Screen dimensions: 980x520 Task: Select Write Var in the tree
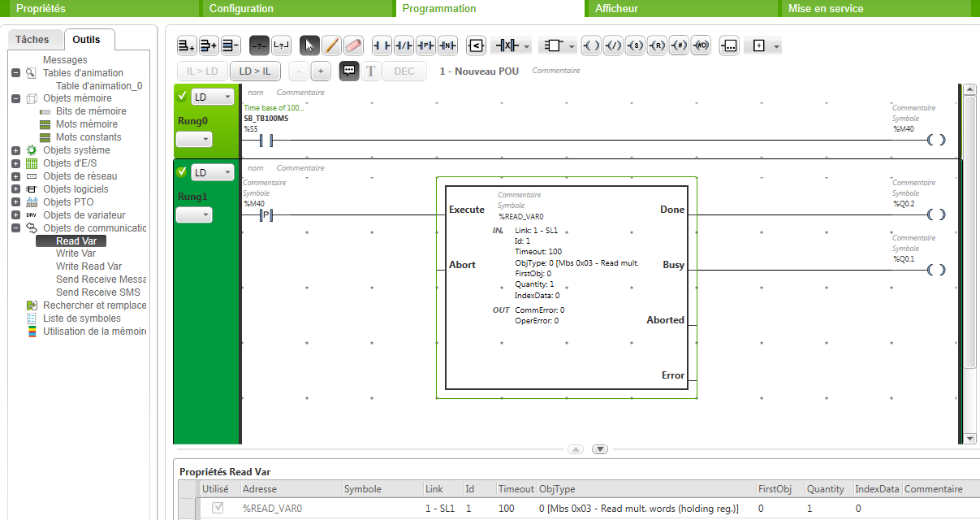click(x=76, y=253)
